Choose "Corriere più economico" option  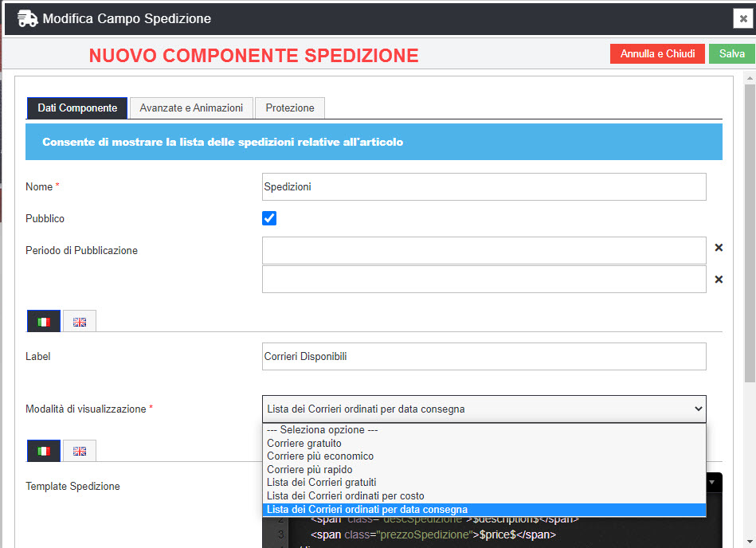click(320, 456)
